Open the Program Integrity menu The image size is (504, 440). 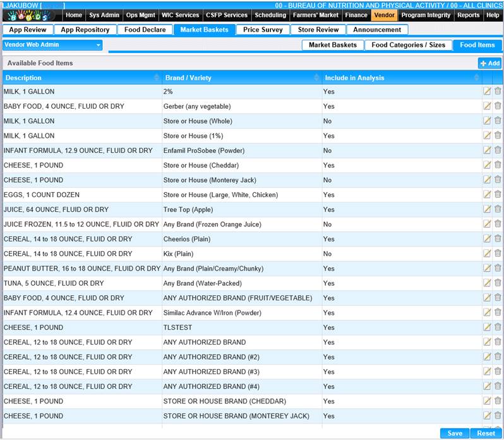(x=426, y=15)
